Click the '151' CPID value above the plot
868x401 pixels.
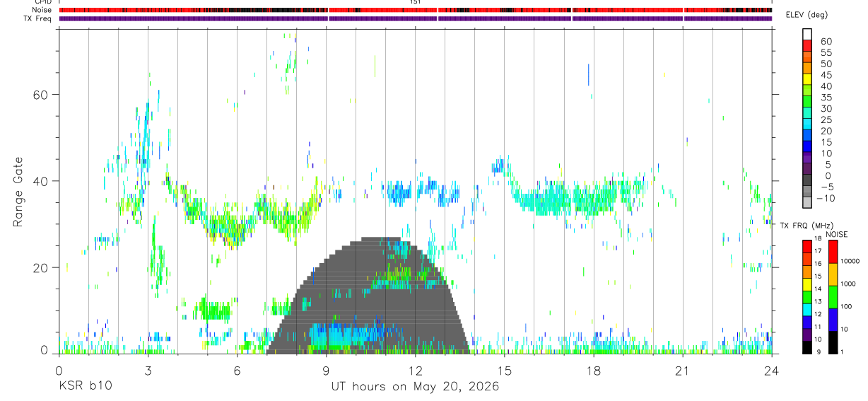(416, 2)
